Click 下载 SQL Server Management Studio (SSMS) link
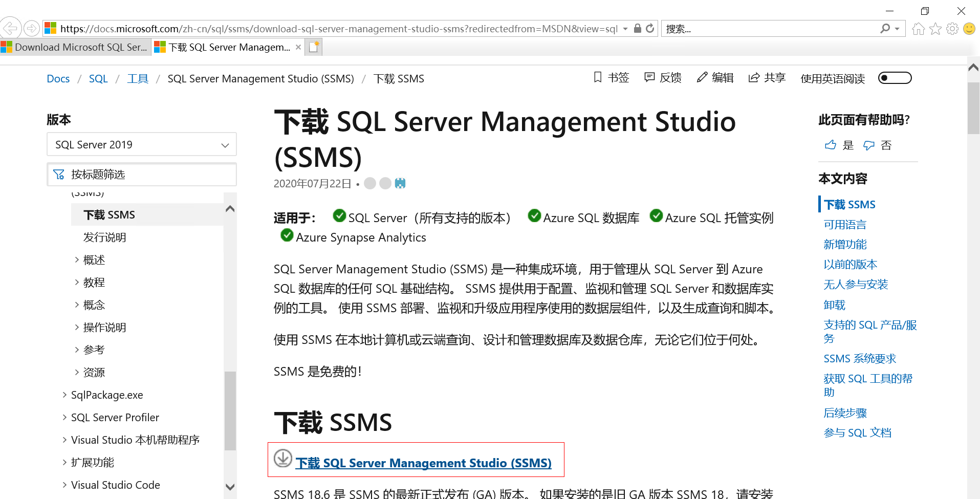980x499 pixels. pyautogui.click(x=424, y=463)
